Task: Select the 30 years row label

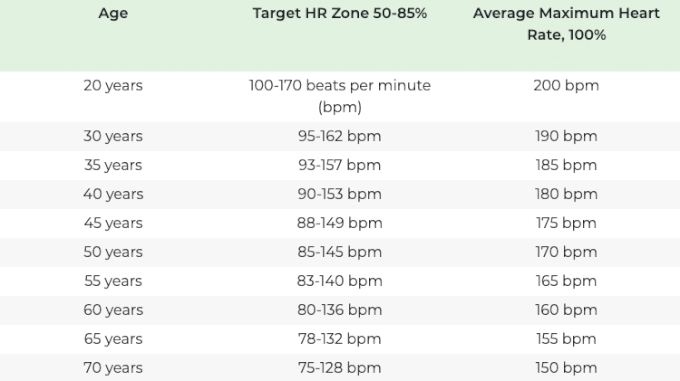Action: point(113,136)
